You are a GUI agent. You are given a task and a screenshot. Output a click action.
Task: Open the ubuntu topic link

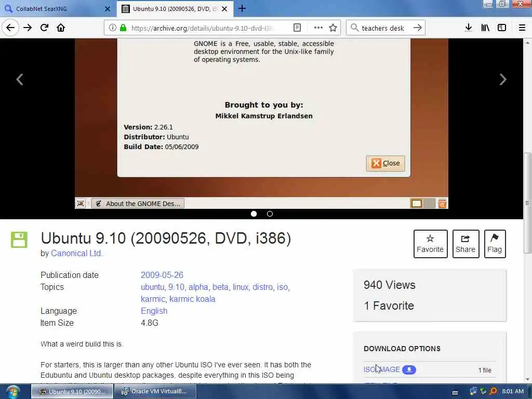(153, 287)
